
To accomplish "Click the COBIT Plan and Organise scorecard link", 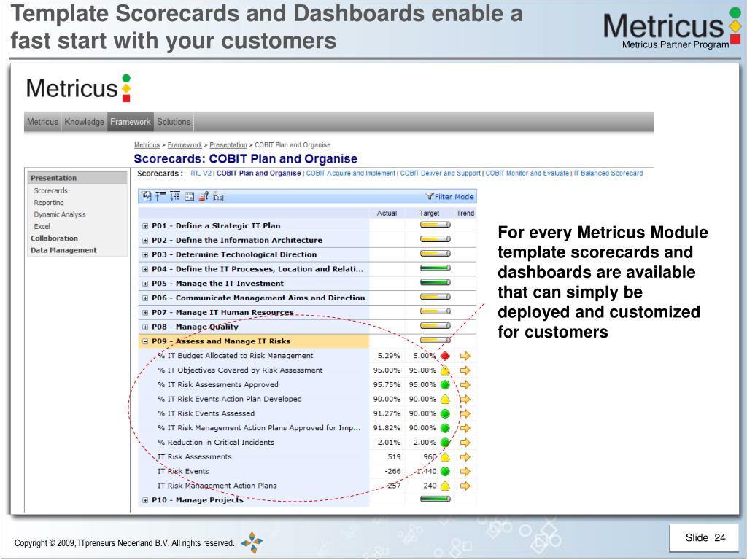I will 259,174.
